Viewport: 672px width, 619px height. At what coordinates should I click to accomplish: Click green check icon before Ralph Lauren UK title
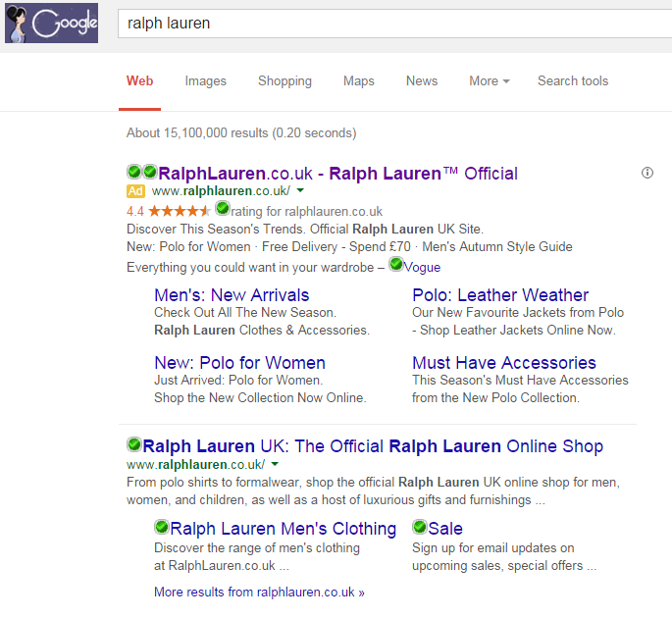coord(134,444)
